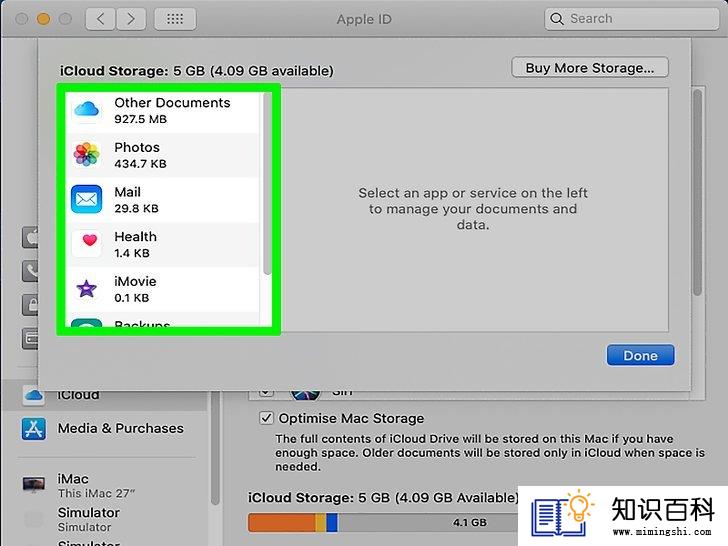Show all preferences grid button
The height and width of the screenshot is (546, 728).
(175, 19)
